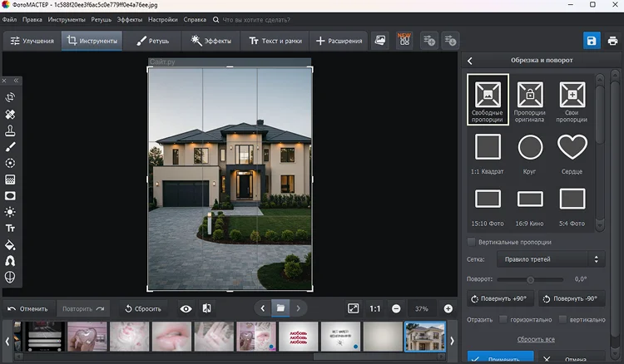This screenshot has width=624, height=364.
Task: Switch to the Расширения tab
Action: point(339,41)
